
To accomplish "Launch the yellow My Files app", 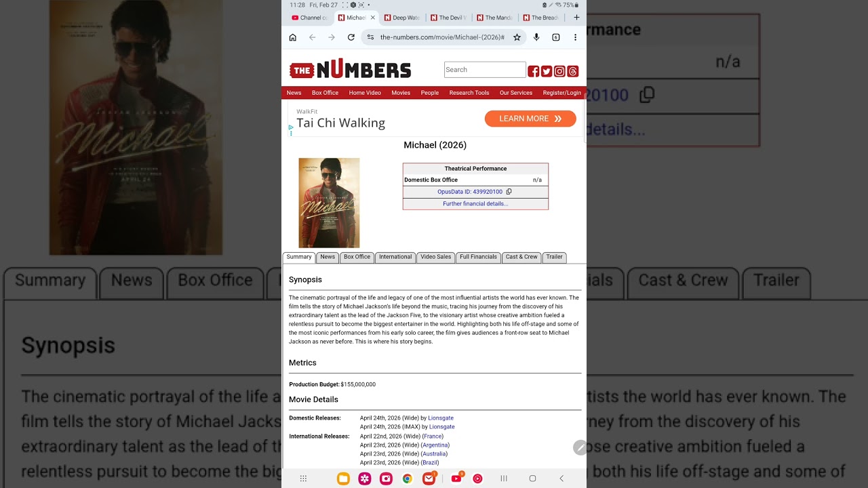I will click(x=343, y=479).
